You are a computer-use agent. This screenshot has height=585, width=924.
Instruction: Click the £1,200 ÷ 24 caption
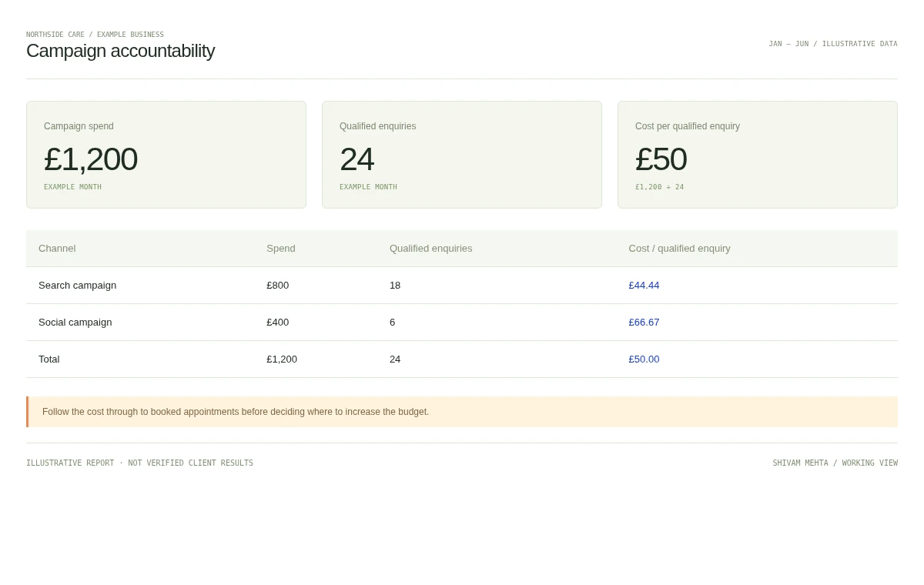click(659, 187)
